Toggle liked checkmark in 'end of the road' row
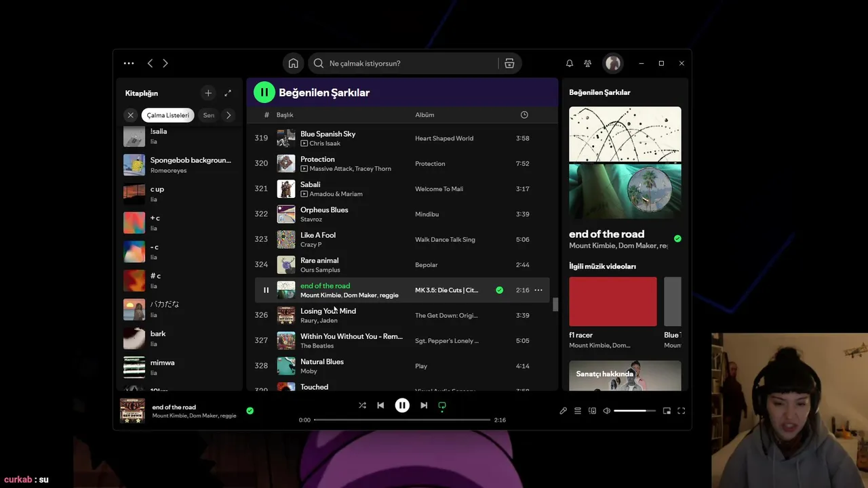868x488 pixels. (499, 290)
